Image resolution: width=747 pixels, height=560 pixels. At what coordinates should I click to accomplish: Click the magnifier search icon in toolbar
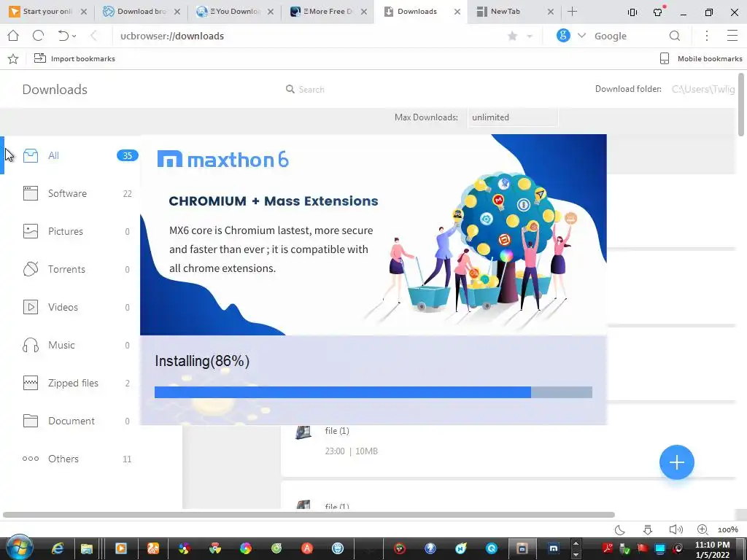point(675,36)
